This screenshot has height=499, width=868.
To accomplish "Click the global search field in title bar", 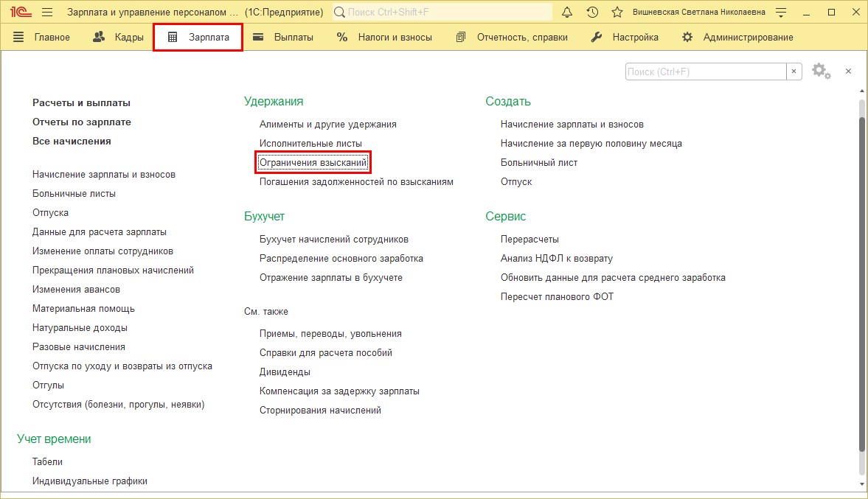I will [x=442, y=13].
